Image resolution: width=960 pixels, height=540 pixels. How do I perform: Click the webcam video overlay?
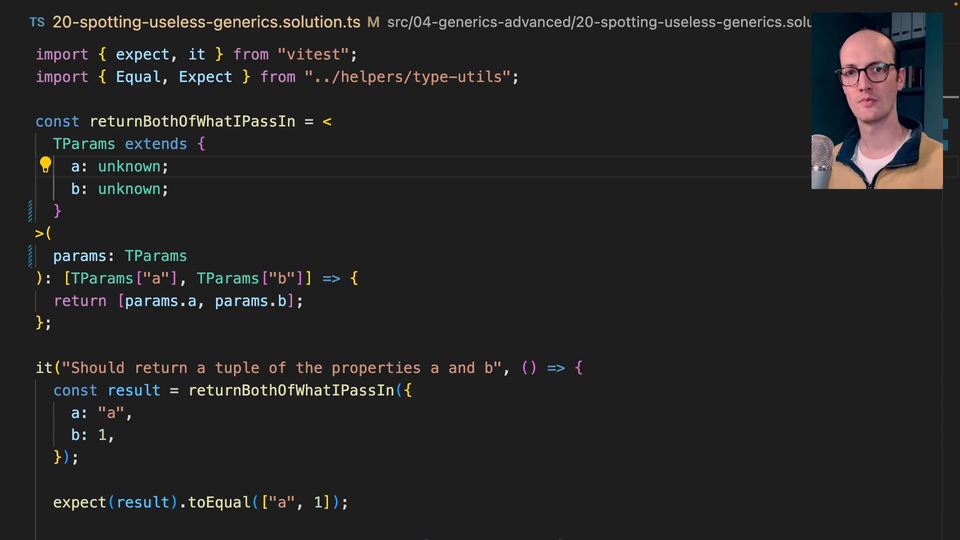click(876, 101)
